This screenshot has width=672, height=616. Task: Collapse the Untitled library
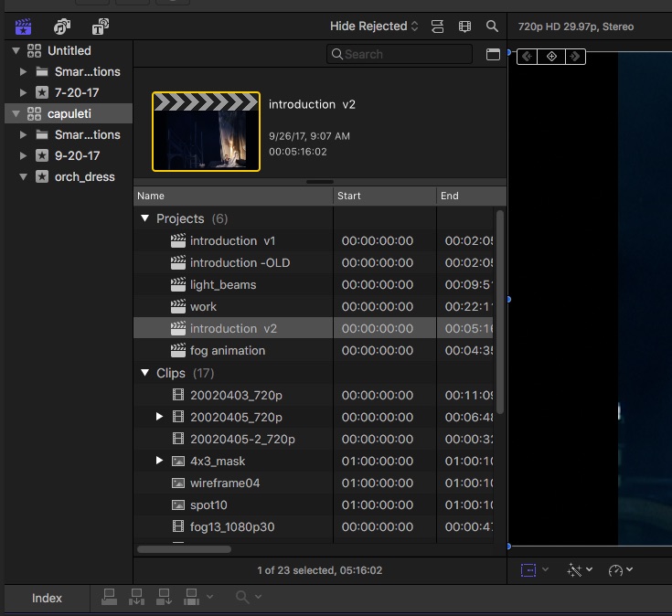[16, 50]
